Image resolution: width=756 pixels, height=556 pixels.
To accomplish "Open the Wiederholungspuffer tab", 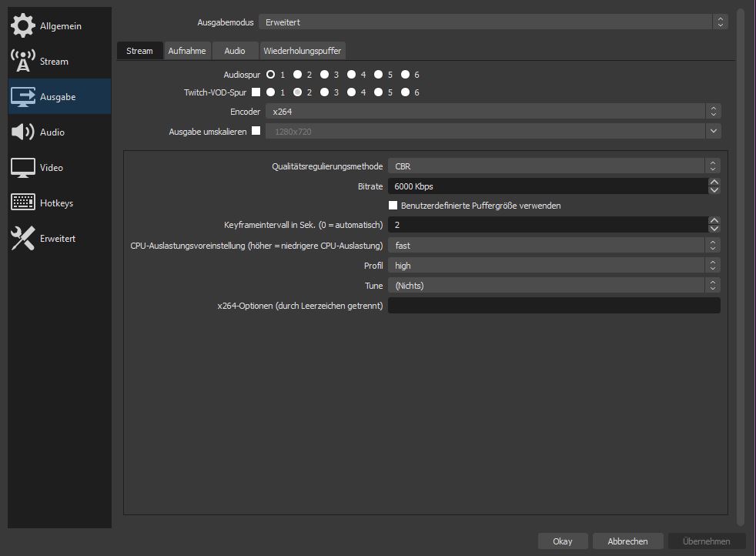I will pos(303,51).
